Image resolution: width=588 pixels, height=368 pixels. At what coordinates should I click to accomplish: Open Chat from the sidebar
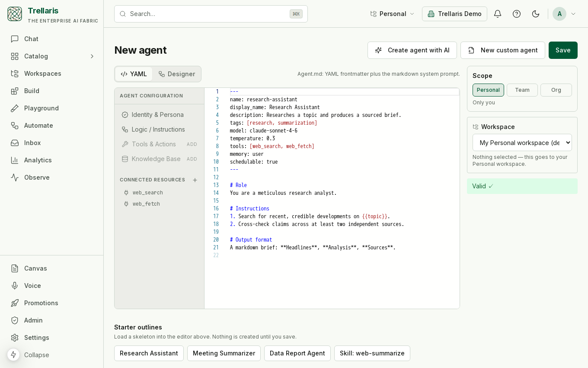click(x=51, y=39)
